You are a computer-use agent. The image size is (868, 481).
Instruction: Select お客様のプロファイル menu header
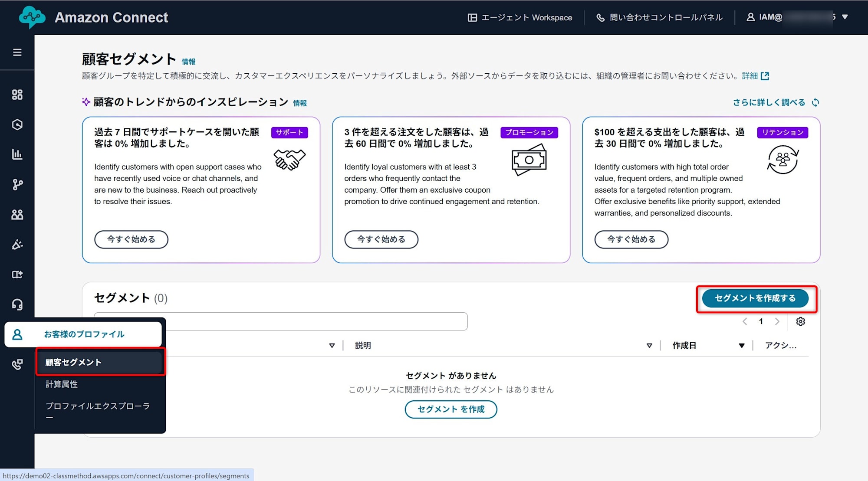tap(83, 334)
